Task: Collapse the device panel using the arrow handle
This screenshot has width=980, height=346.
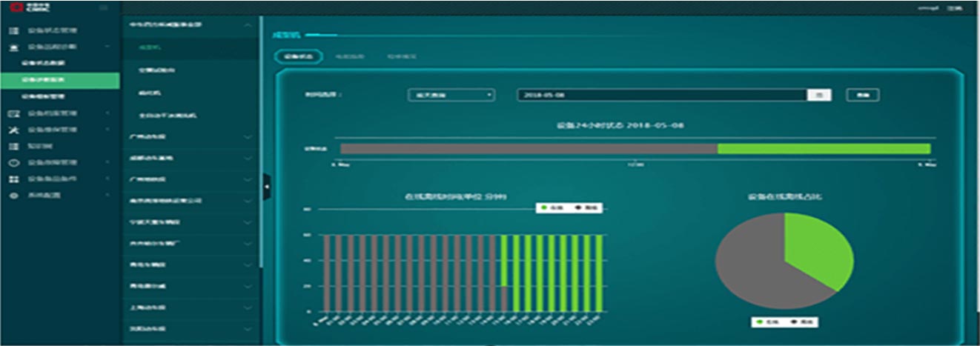Action: [x=266, y=187]
